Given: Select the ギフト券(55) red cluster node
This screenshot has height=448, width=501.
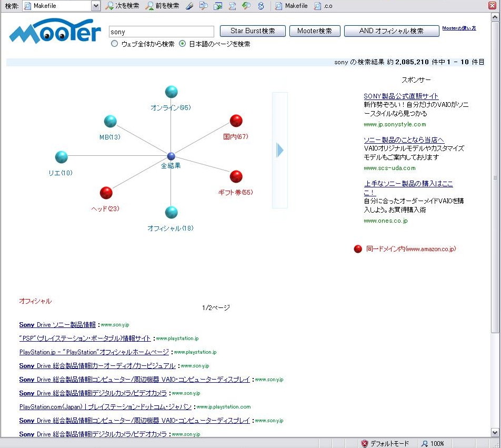Looking at the screenshot, I should (236, 176).
